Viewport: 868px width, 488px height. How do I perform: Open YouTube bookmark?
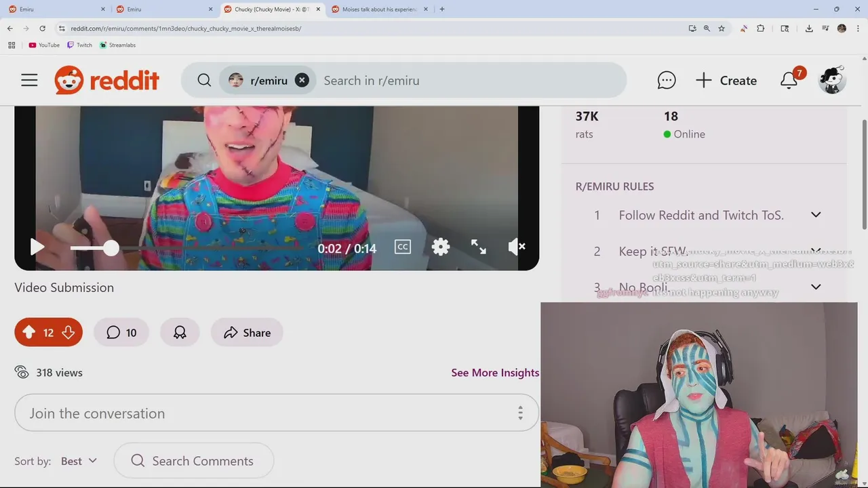44,45
